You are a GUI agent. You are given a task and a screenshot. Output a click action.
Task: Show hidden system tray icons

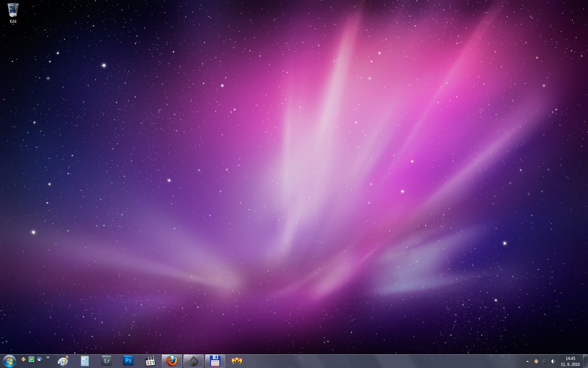(527, 361)
